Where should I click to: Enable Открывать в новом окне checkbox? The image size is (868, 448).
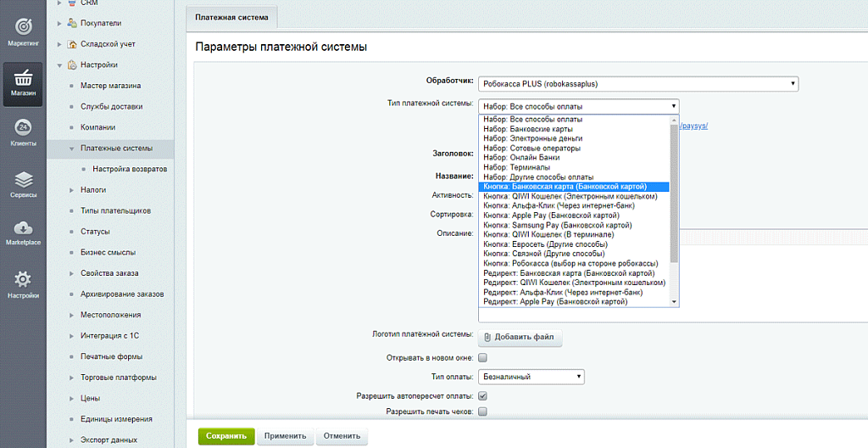tap(483, 358)
